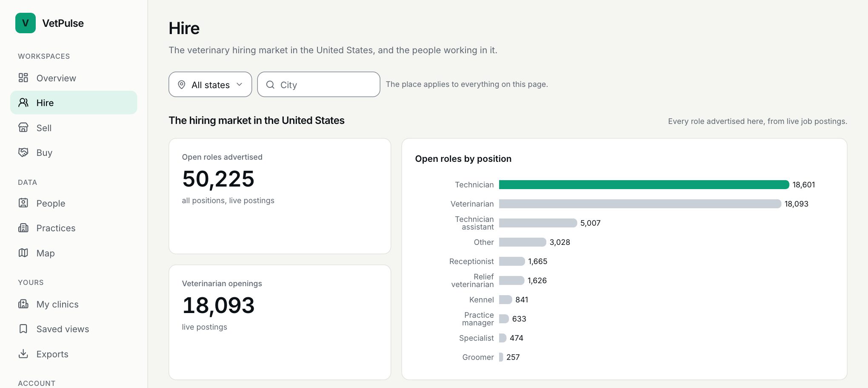The image size is (868, 388).
Task: Click the 841 Kennel value
Action: [x=522, y=299]
